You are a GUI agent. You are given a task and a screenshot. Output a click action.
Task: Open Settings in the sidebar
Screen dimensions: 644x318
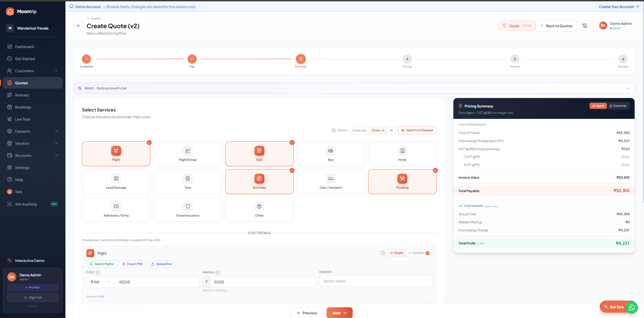pos(33,168)
